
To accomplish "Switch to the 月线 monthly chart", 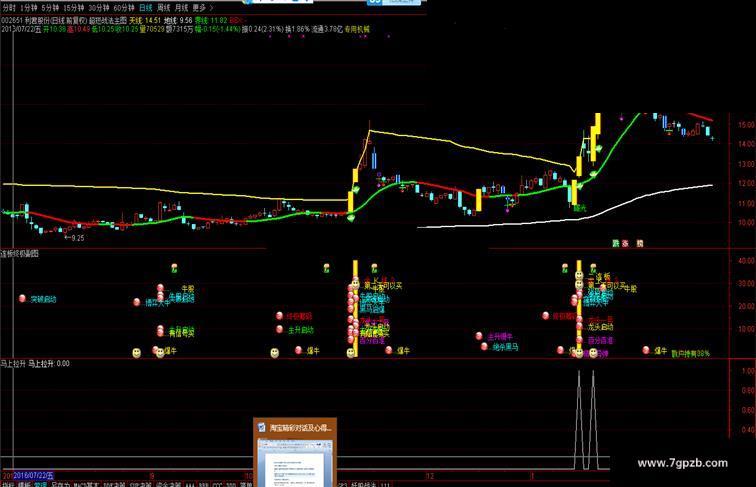I will coord(181,8).
